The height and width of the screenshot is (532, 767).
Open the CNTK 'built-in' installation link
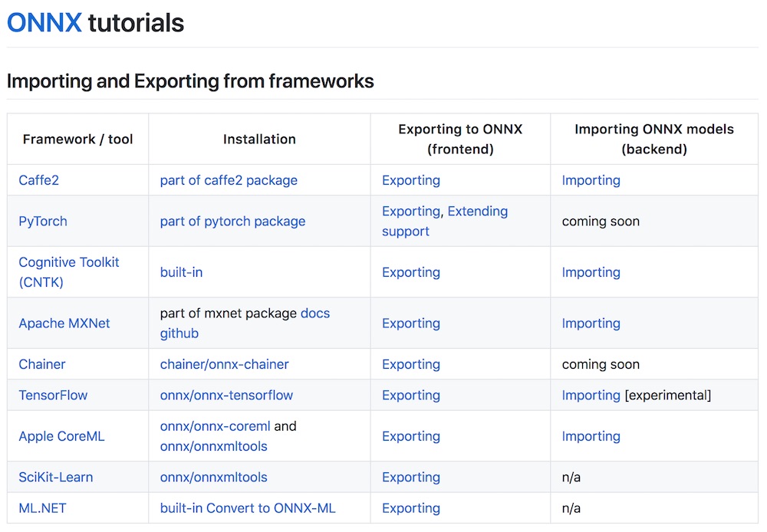coord(181,272)
